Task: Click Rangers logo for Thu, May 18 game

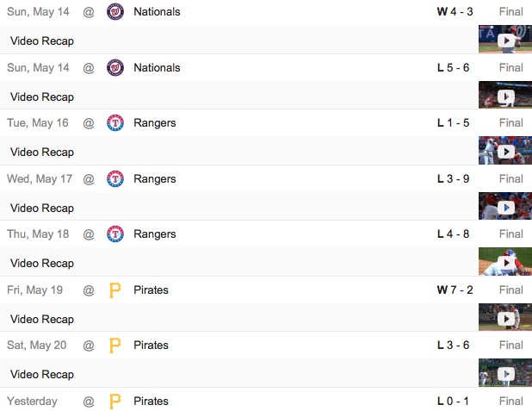Action: tap(114, 234)
